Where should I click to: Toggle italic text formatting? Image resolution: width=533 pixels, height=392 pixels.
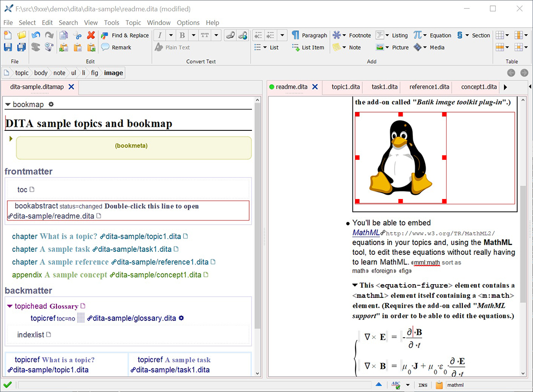point(160,35)
